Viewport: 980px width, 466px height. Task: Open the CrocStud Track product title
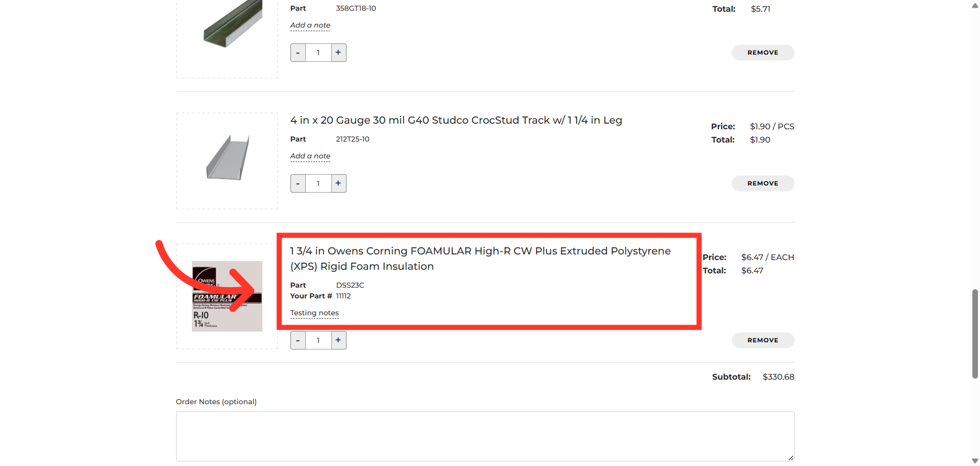[x=456, y=120]
